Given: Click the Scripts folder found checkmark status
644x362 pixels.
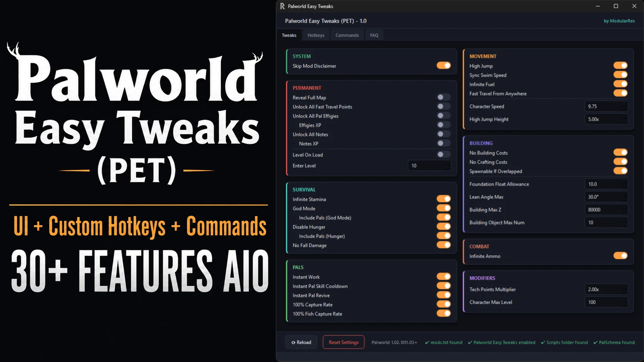Looking at the screenshot, I should (564, 342).
